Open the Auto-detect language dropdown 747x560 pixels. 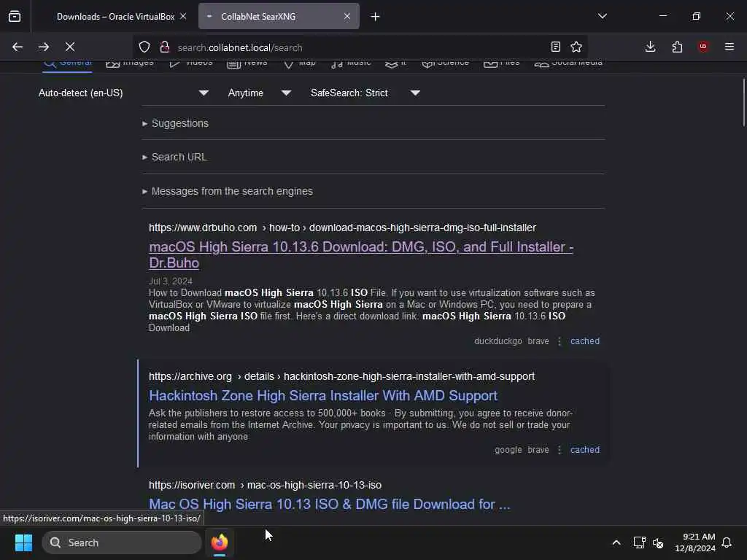point(124,93)
